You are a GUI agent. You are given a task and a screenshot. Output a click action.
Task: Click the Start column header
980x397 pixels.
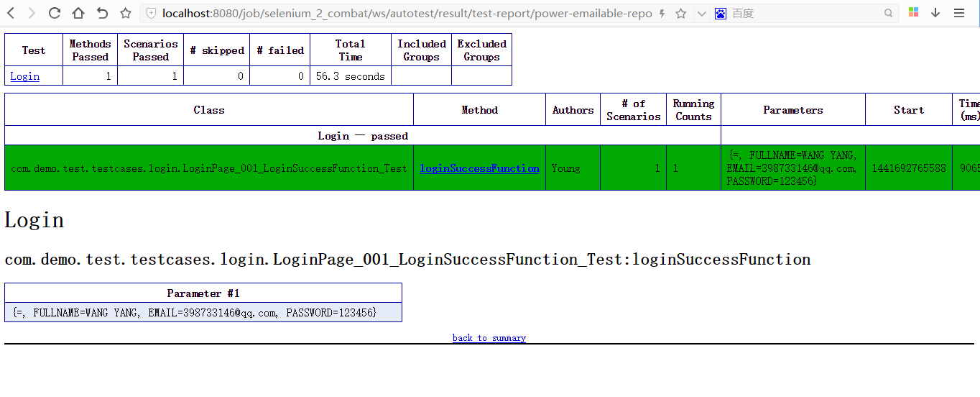point(909,110)
